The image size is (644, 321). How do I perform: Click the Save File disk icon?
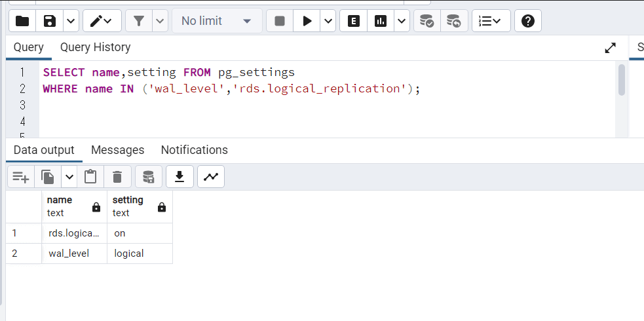[x=50, y=21]
